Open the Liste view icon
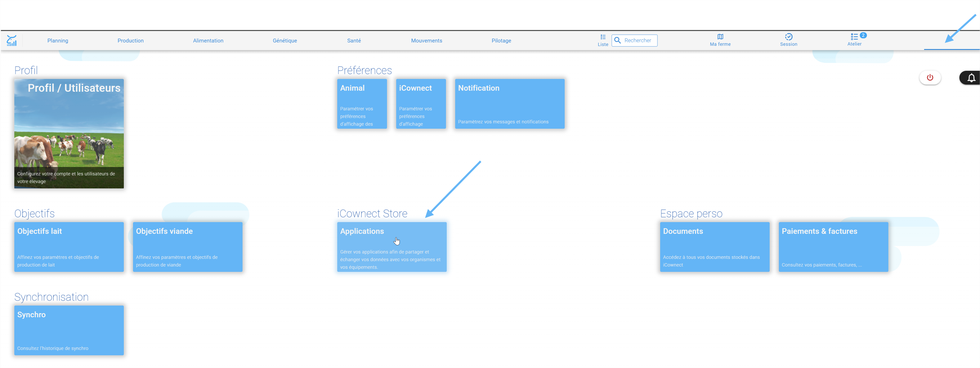This screenshot has width=980, height=368. (603, 37)
